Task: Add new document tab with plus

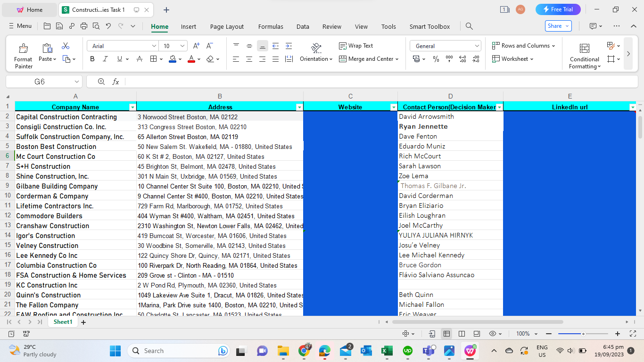Action: 166,9
